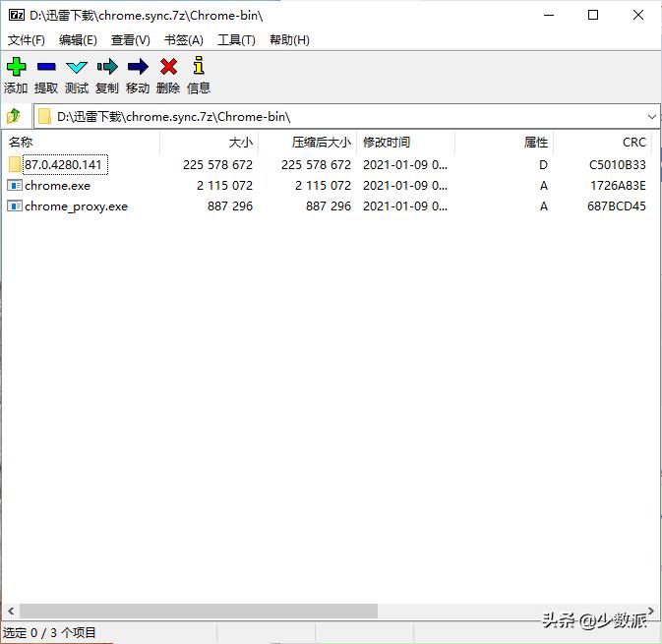Click the Test (测试) checkmark icon

pyautogui.click(x=77, y=67)
